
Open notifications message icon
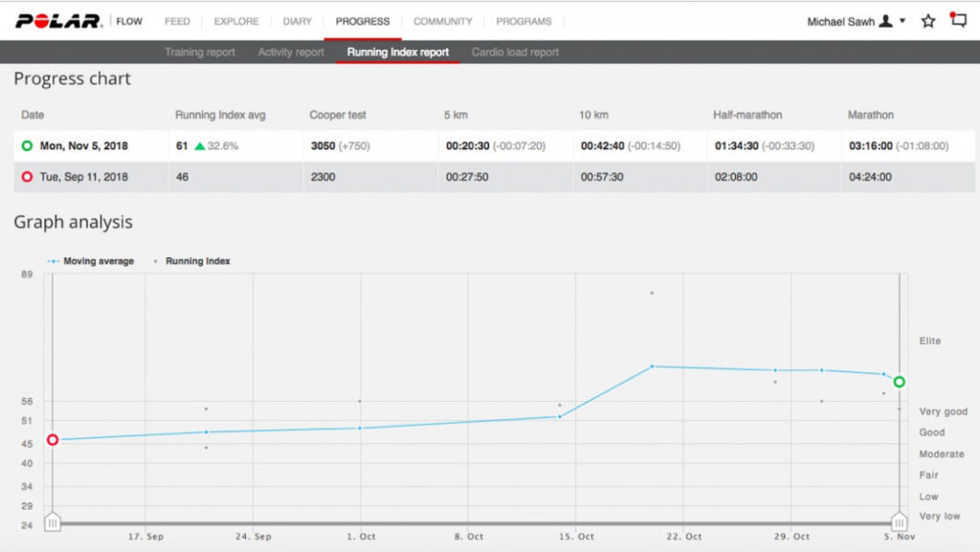coord(958,20)
